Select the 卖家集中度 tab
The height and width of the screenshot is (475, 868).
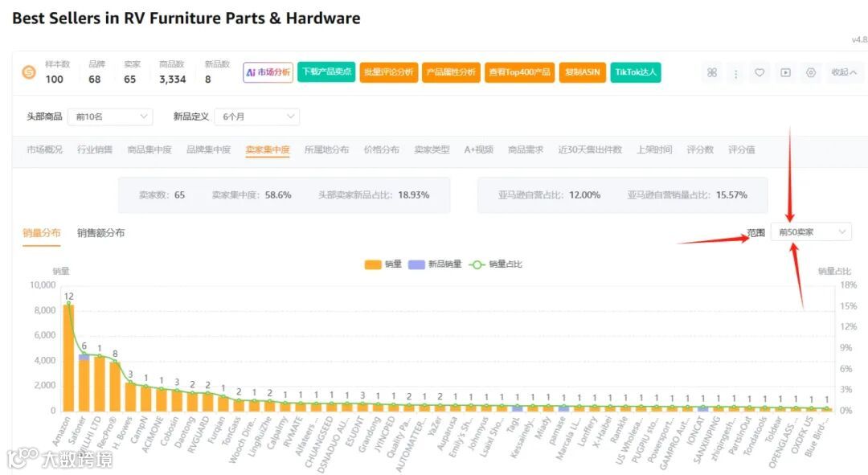pos(268,149)
